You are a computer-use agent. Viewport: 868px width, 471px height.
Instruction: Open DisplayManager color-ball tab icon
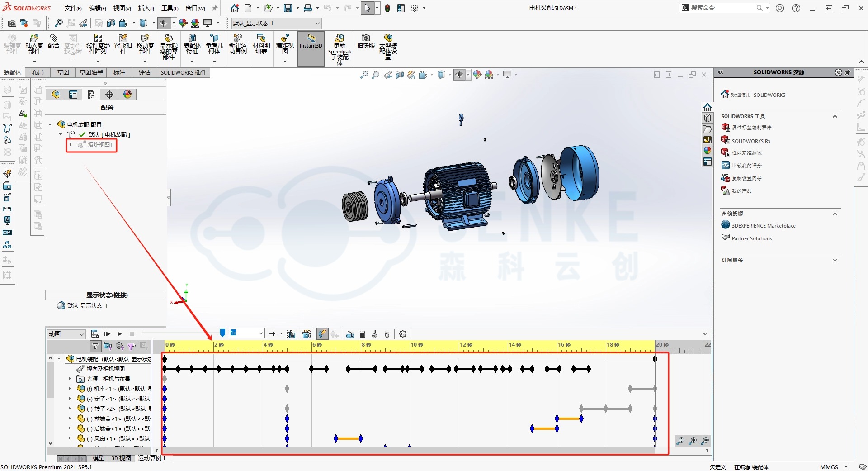point(127,94)
